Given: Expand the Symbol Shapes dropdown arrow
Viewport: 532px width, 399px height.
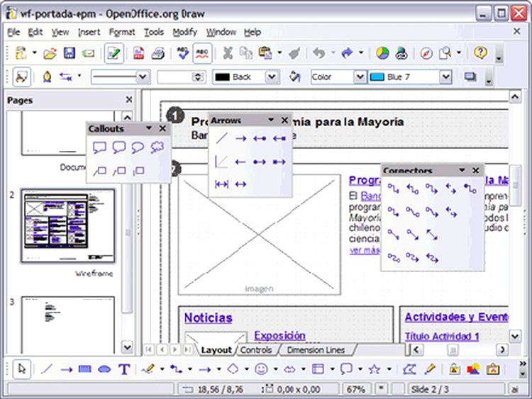Looking at the screenshot, I should (x=276, y=369).
